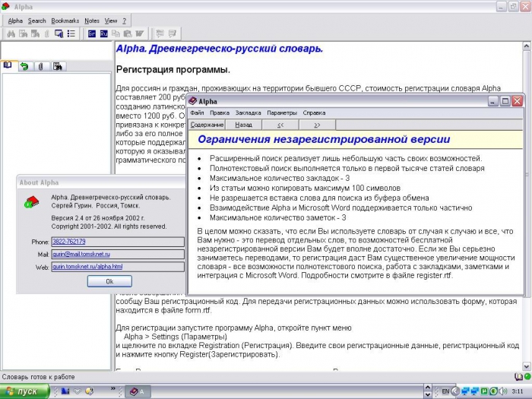Open the Справка menu in help window
532x399 pixels.
click(314, 112)
